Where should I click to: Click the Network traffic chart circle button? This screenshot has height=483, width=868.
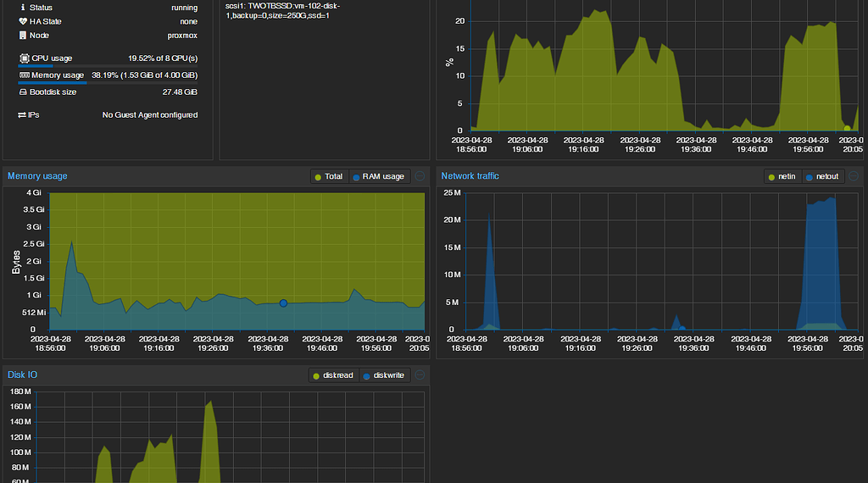pos(854,176)
